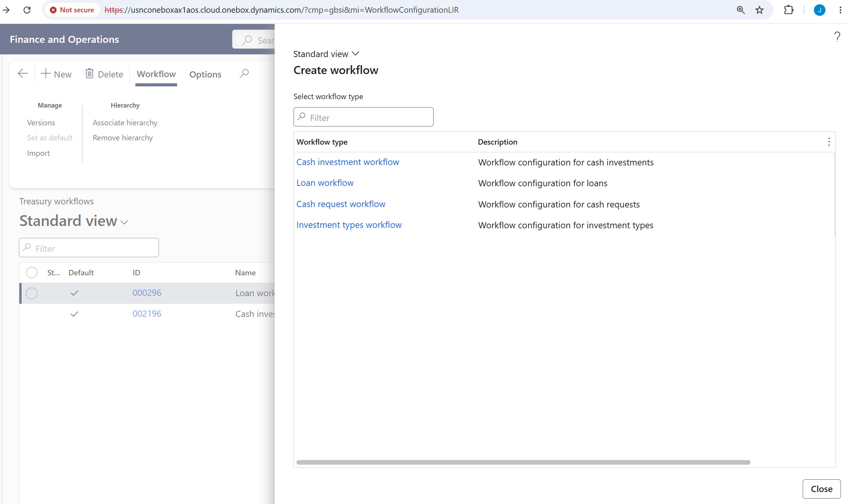Open Chrome's three-dot menu
Viewport: 849px width, 504px height.
[x=840, y=10]
